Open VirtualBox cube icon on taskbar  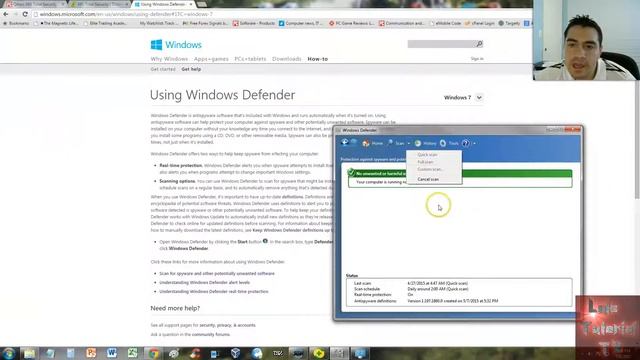[x=236, y=353]
